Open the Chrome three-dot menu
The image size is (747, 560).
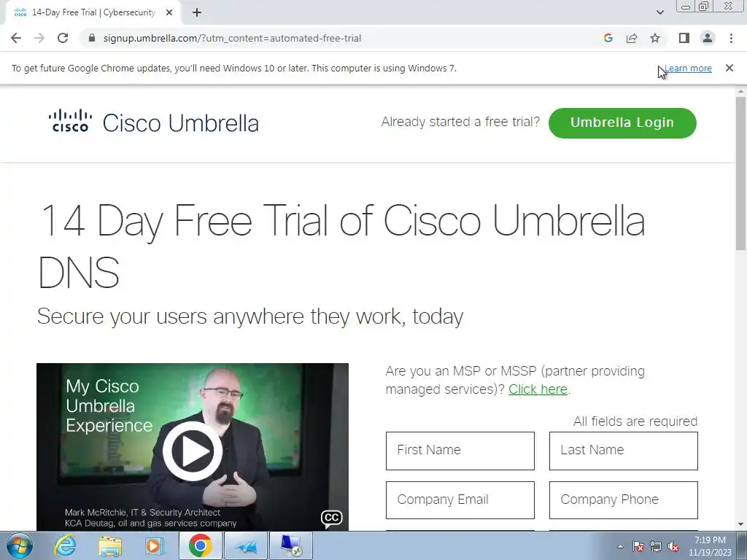[731, 38]
